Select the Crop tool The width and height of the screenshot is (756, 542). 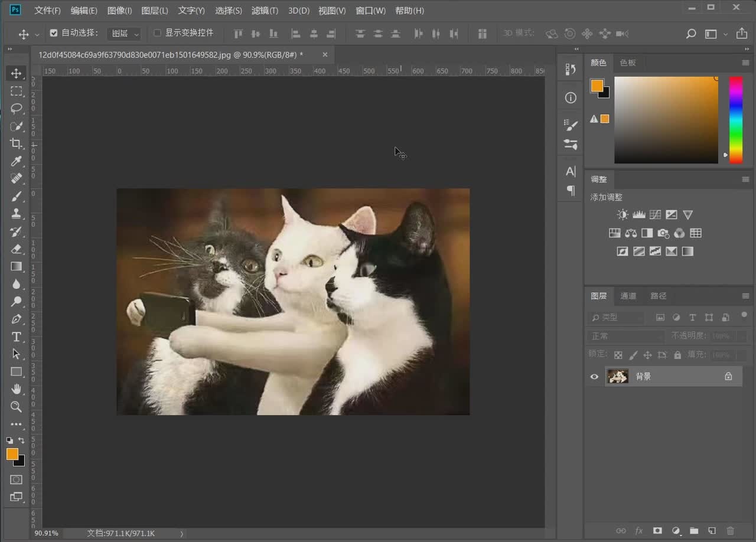17,143
